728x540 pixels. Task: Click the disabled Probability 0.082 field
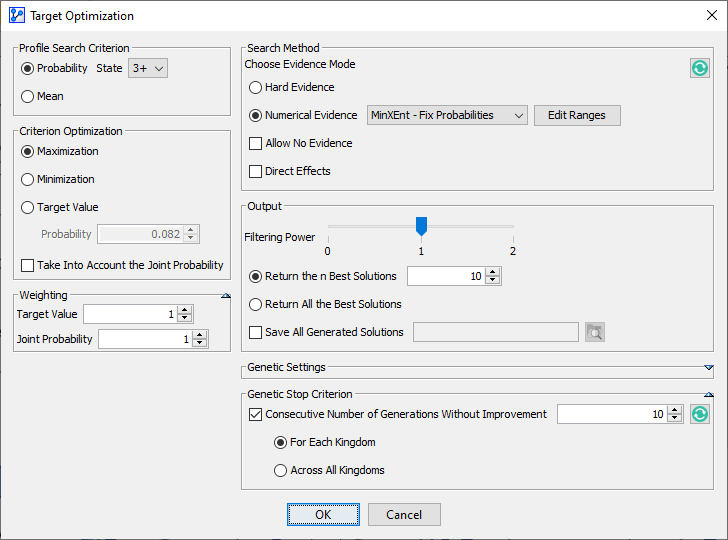tap(141, 234)
